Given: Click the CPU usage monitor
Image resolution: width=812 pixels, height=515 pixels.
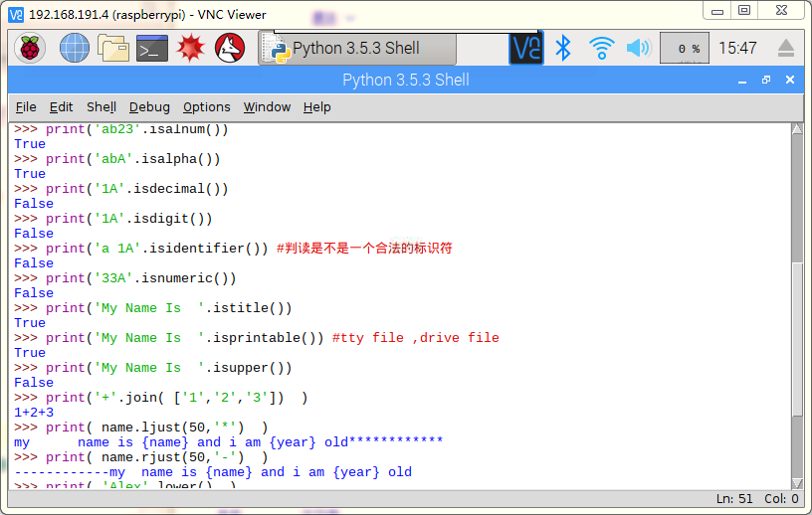Looking at the screenshot, I should [x=685, y=48].
